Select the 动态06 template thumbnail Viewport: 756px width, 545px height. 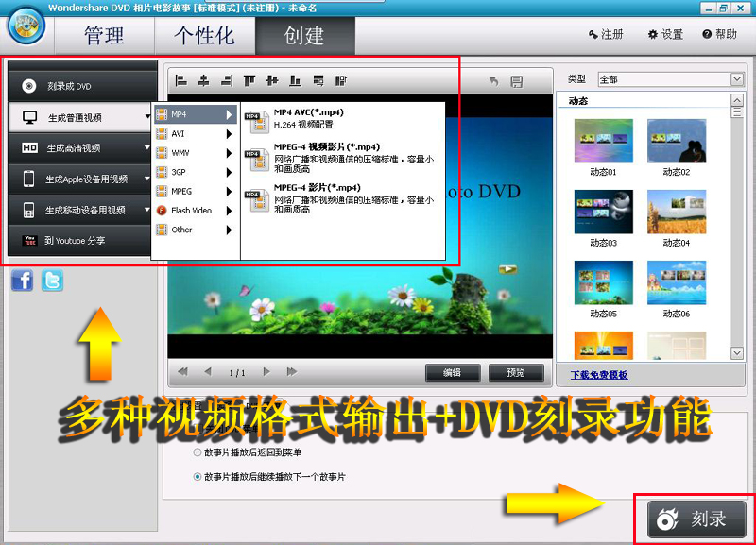[x=677, y=282]
